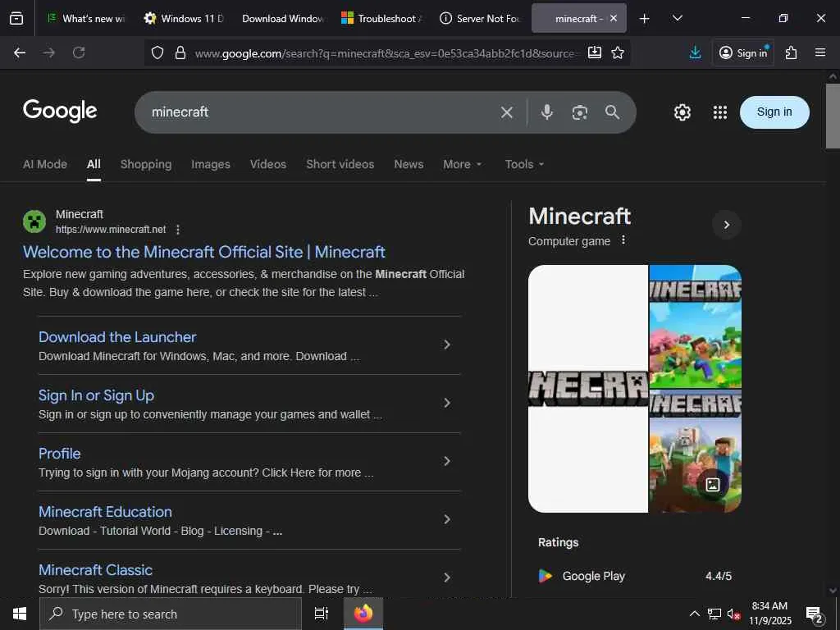Switch to AI Mode tab
Screen dimensions: 840x630
pos(45,164)
